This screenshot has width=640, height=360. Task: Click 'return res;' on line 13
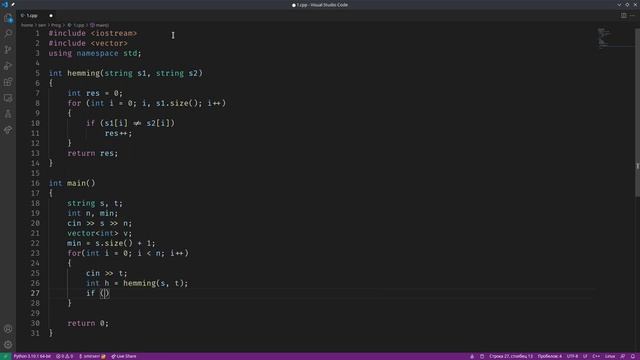(x=93, y=153)
